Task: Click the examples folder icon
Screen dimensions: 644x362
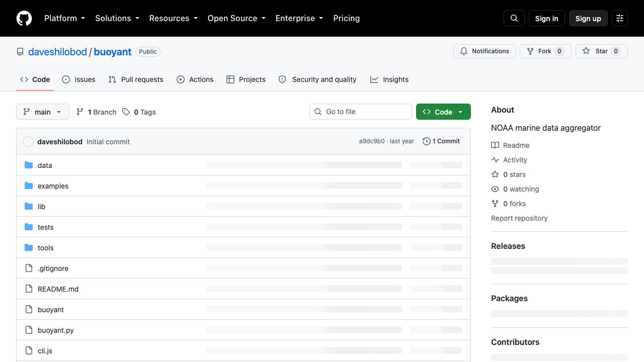Action: 29,186
